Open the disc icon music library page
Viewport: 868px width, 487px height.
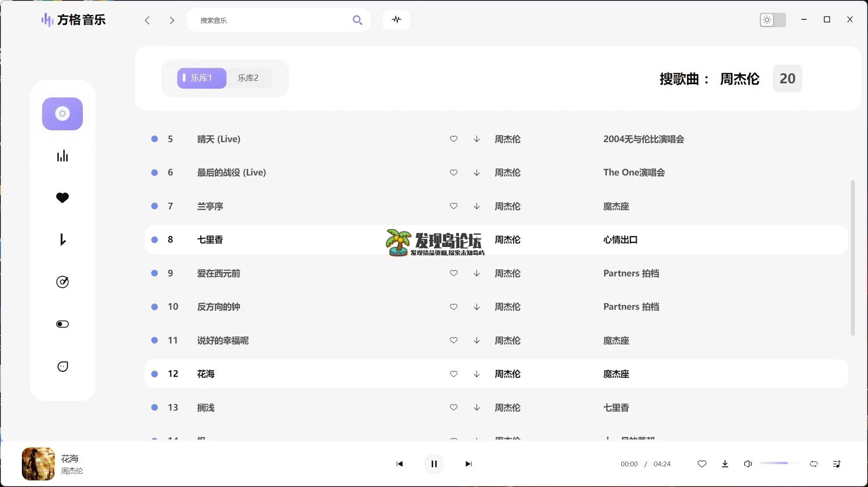(x=62, y=114)
